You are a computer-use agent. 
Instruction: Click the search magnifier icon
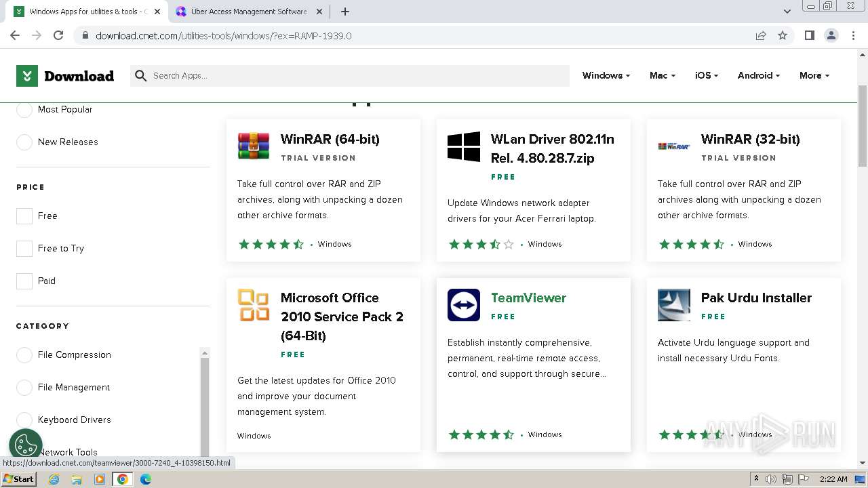pos(141,76)
